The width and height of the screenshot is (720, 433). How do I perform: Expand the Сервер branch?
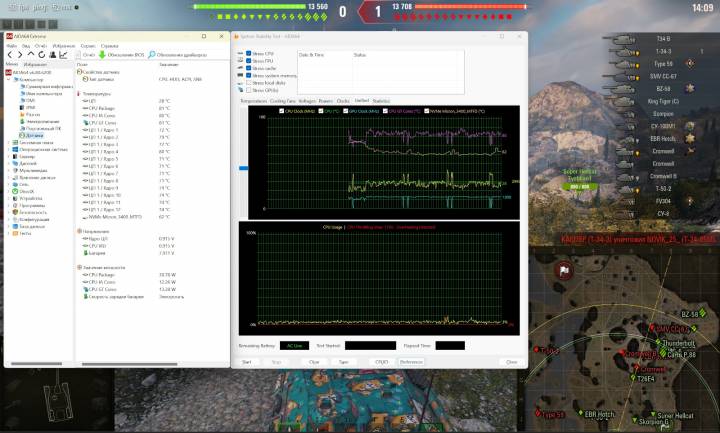tap(8, 157)
